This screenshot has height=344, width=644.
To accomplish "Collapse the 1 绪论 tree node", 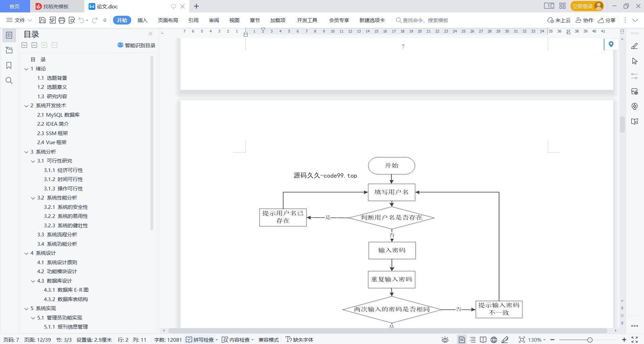I will [x=26, y=69].
